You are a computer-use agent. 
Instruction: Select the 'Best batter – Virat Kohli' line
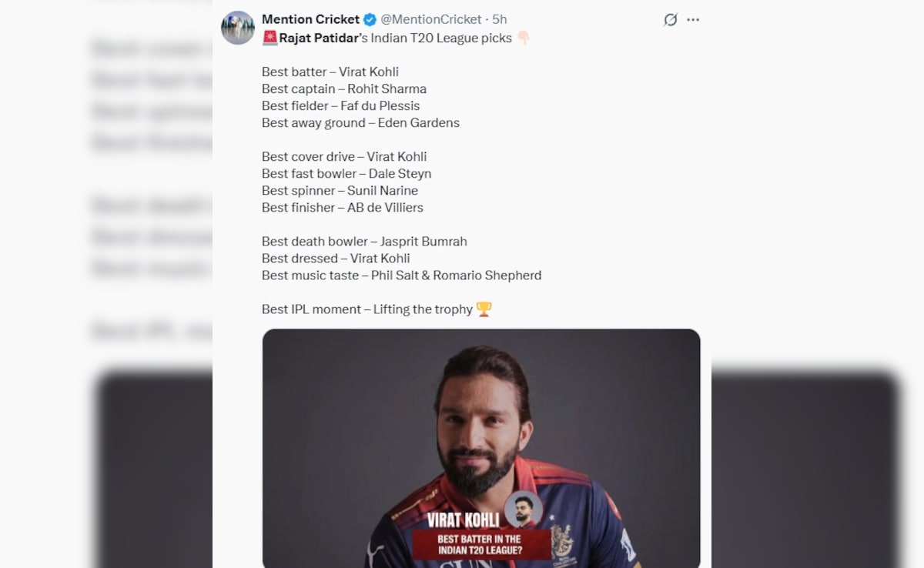tap(331, 72)
